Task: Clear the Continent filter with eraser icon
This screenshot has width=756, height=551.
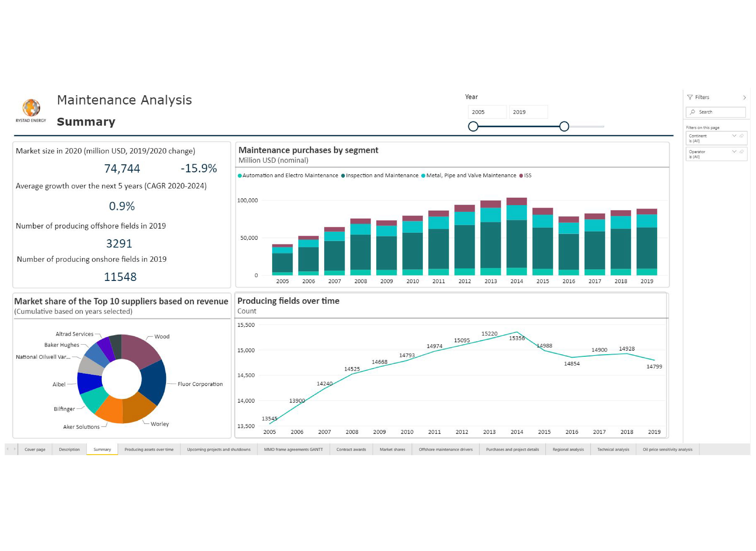Action: click(x=741, y=136)
